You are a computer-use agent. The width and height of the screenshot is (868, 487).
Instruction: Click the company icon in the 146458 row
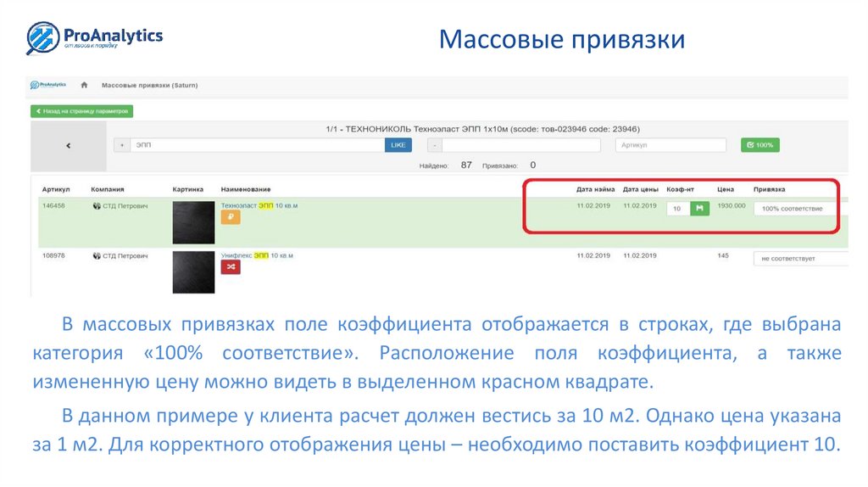(x=97, y=206)
